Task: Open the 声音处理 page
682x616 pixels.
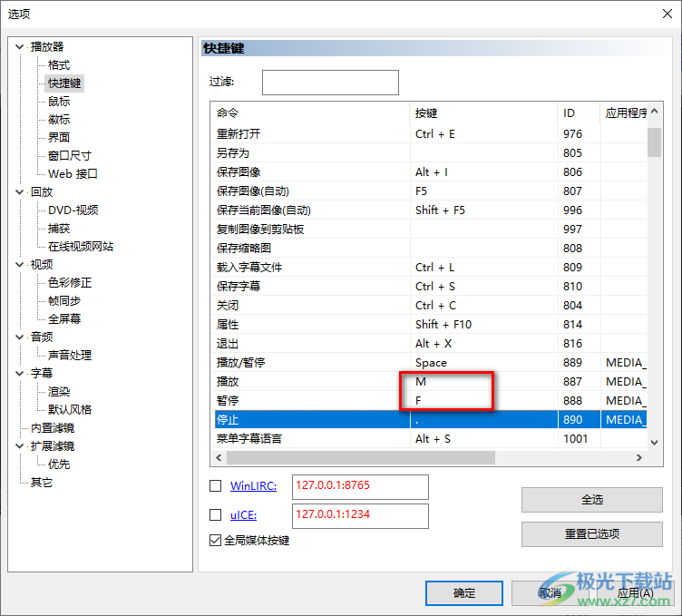Action: [70, 356]
